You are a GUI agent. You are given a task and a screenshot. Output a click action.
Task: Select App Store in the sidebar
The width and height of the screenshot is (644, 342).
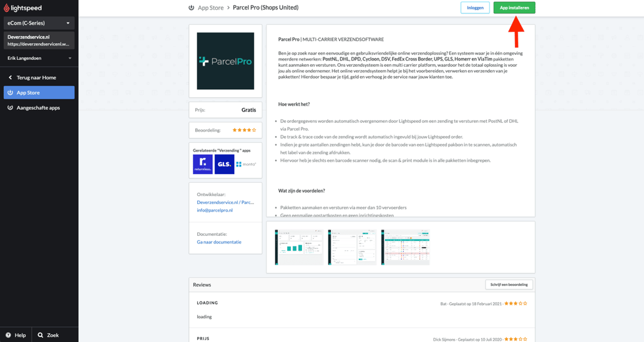(x=39, y=92)
